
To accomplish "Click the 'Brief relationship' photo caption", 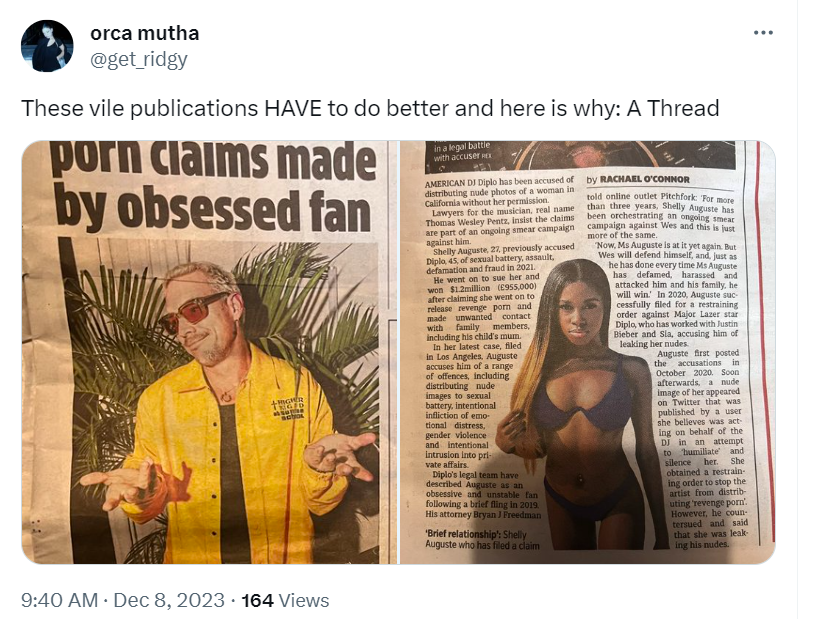I will coord(482,540).
